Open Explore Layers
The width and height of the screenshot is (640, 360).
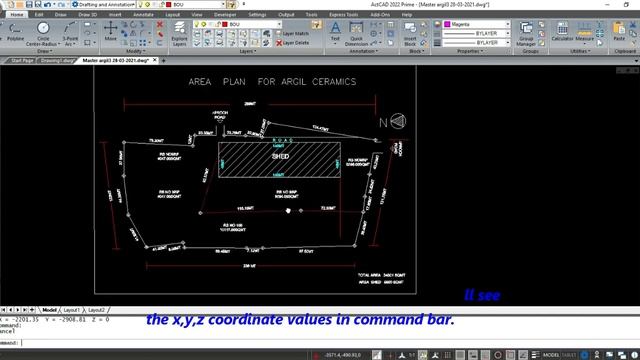[x=179, y=34]
